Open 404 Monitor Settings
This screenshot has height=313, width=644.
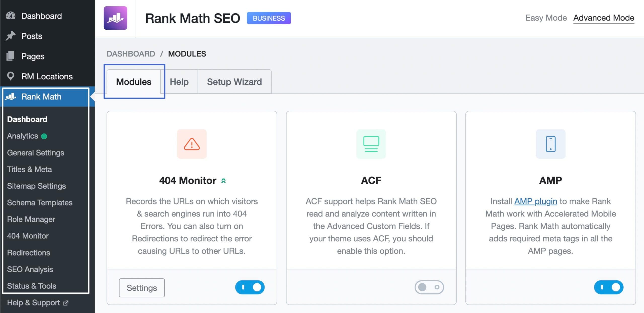pos(142,288)
